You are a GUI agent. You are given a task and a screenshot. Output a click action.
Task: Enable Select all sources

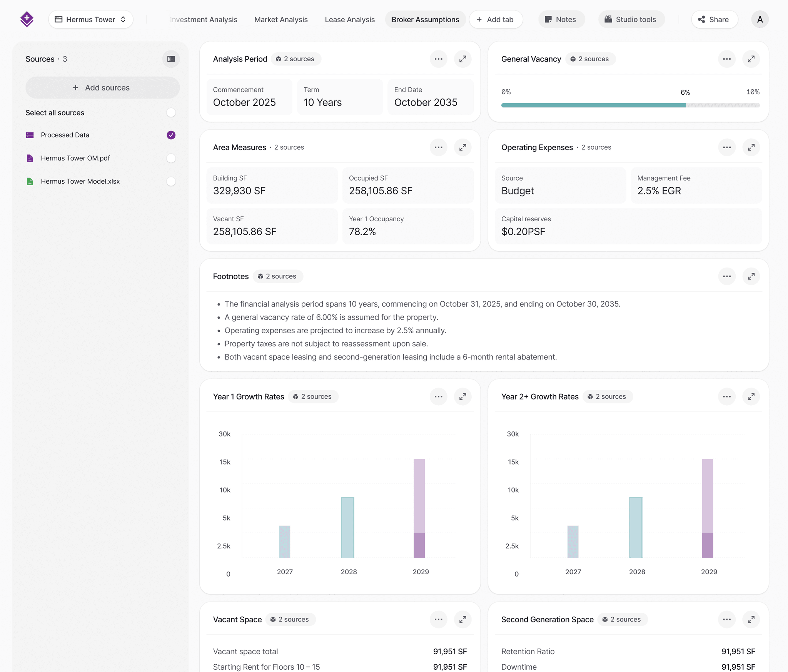(171, 112)
